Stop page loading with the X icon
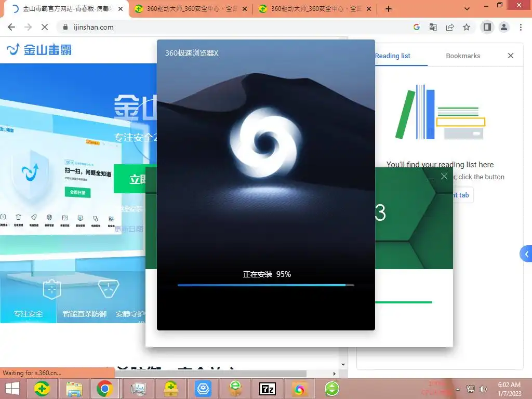The image size is (532, 399). click(x=45, y=27)
